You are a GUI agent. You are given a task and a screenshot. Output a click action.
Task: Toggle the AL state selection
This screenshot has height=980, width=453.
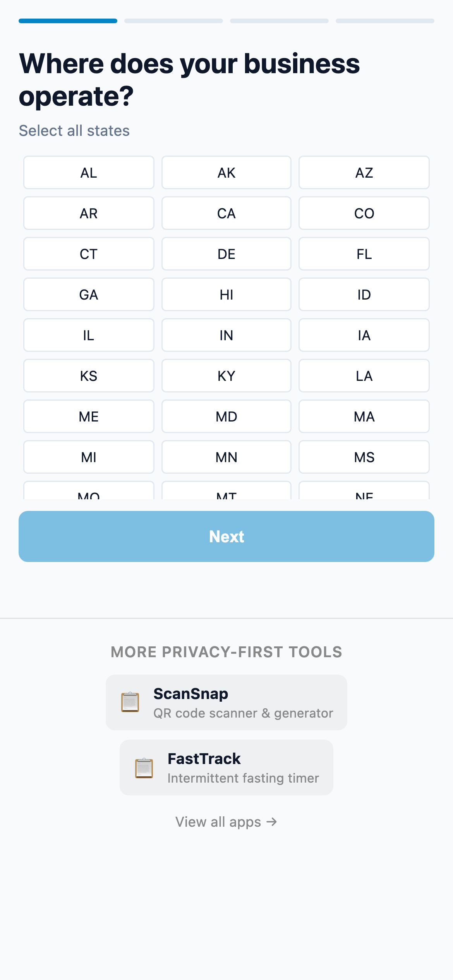[x=88, y=173]
